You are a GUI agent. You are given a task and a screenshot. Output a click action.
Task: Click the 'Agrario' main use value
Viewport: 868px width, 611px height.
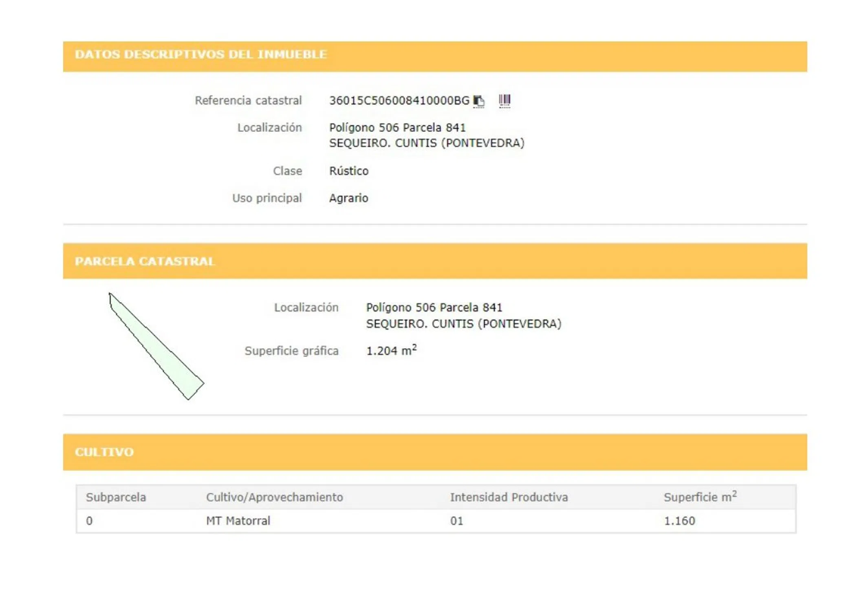(348, 198)
